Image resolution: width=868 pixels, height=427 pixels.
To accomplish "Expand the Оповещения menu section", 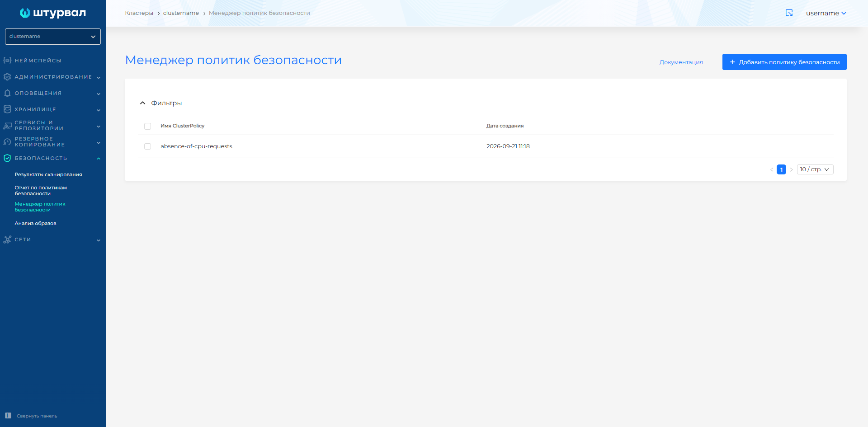I will click(x=99, y=94).
